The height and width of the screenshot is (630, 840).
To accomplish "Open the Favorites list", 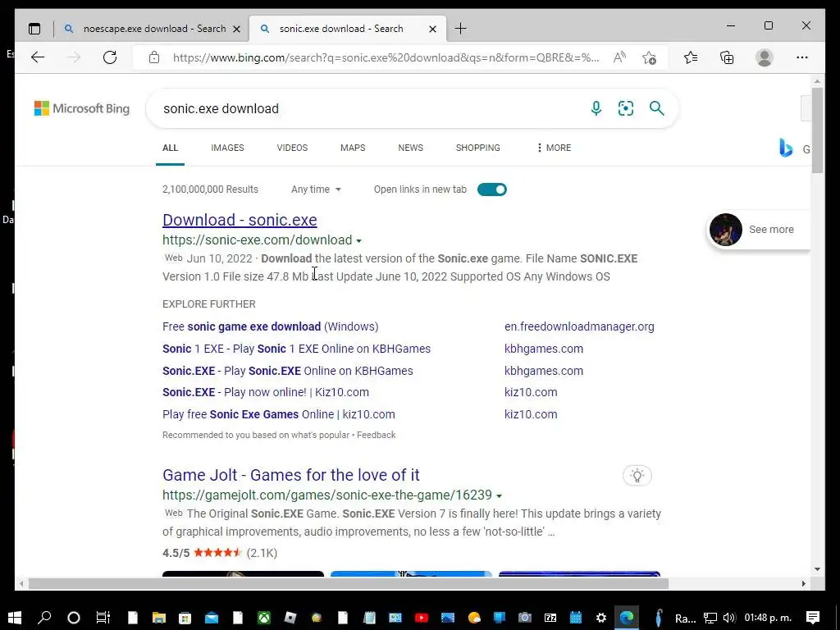I will coord(691,57).
